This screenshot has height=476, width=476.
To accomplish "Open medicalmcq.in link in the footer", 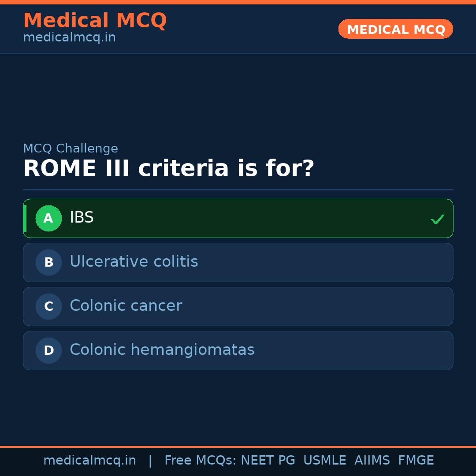I will click(x=89, y=461).
